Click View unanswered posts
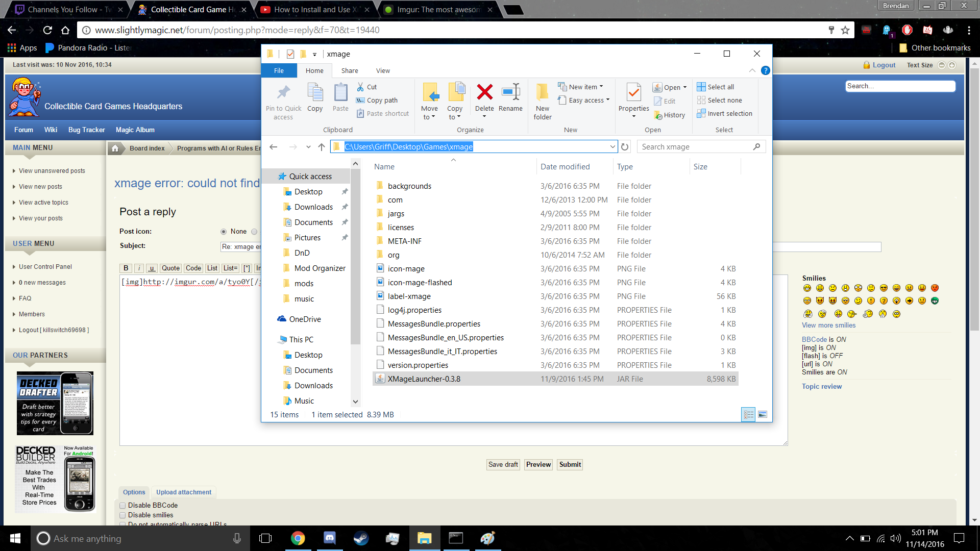Image resolution: width=980 pixels, height=551 pixels. pos(52,171)
